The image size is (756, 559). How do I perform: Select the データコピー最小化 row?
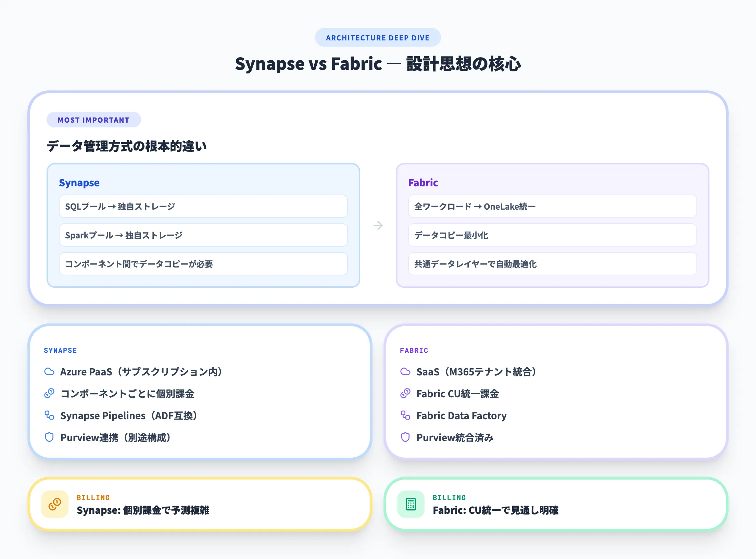click(x=553, y=235)
